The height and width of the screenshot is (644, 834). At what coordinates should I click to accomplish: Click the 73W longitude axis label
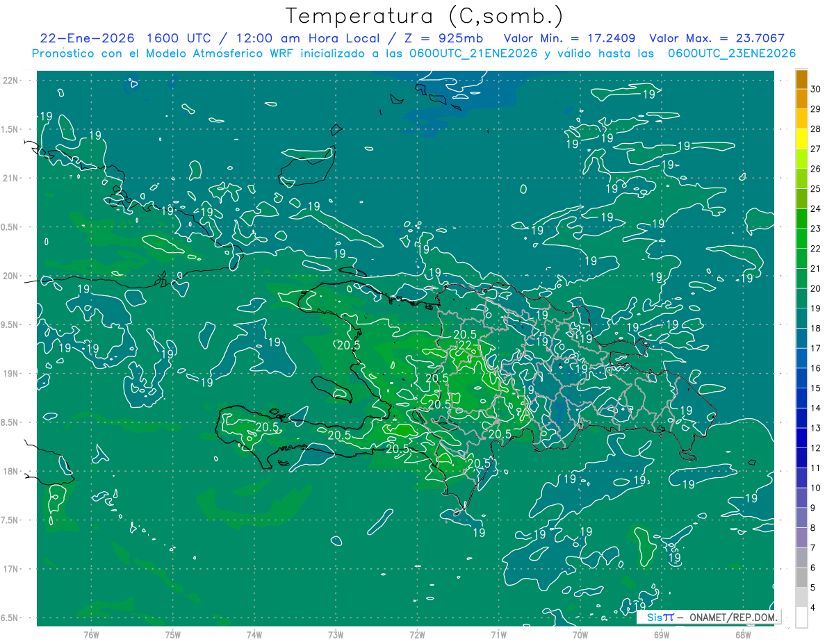pos(336,634)
